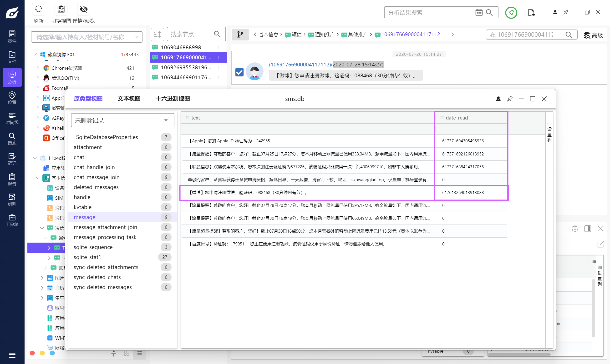Click the date_read column header
The height and width of the screenshot is (364, 610).
coord(471,118)
